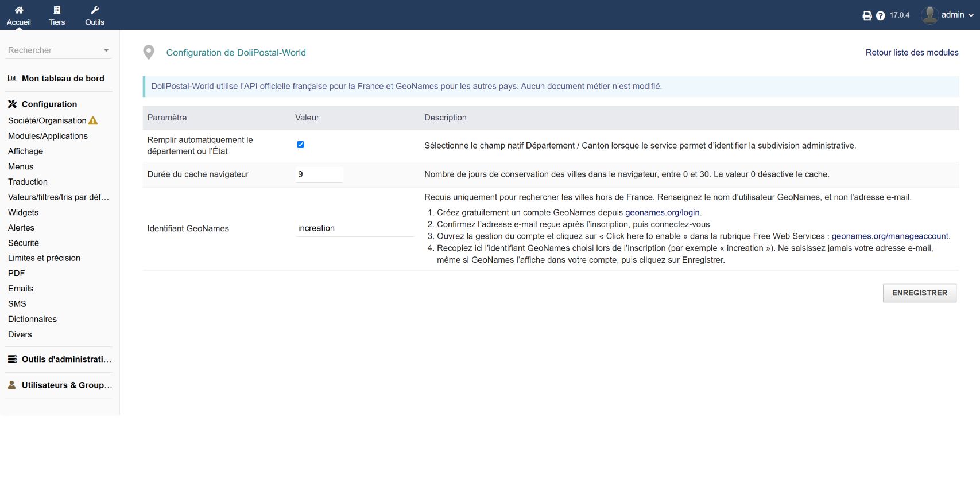Screen dimensions: 980x483
Task: Click the 17.0.4 version number
Action: (900, 15)
